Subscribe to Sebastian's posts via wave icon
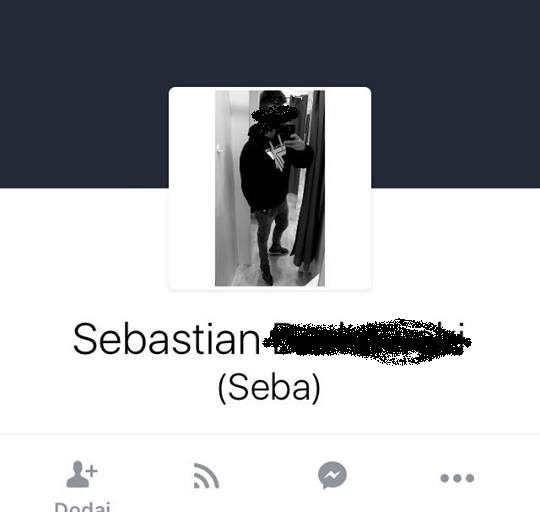Screen dimensions: 540x512 coord(206,476)
